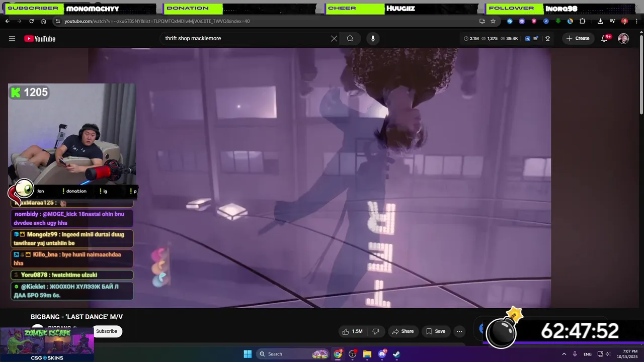Open Discord from the taskbar
Image resolution: width=644 pixels, height=362 pixels.
coord(382,354)
